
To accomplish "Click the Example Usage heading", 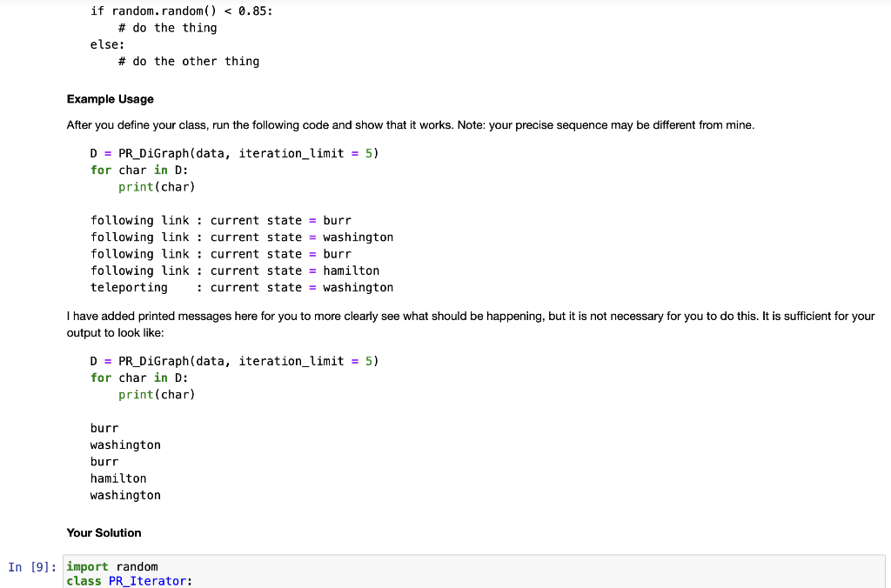I will tap(110, 98).
